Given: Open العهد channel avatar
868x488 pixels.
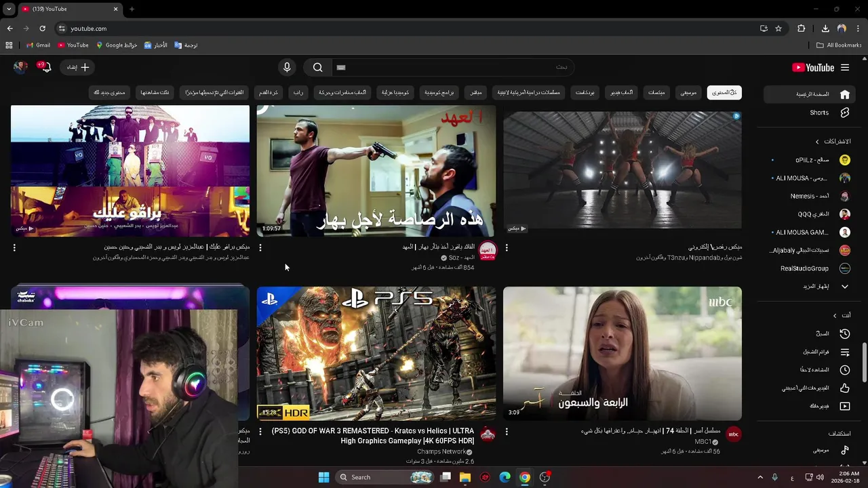Looking at the screenshot, I should (x=488, y=251).
